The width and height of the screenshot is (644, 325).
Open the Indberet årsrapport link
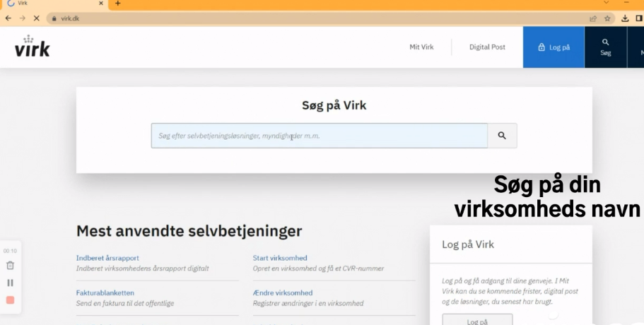coord(107,258)
